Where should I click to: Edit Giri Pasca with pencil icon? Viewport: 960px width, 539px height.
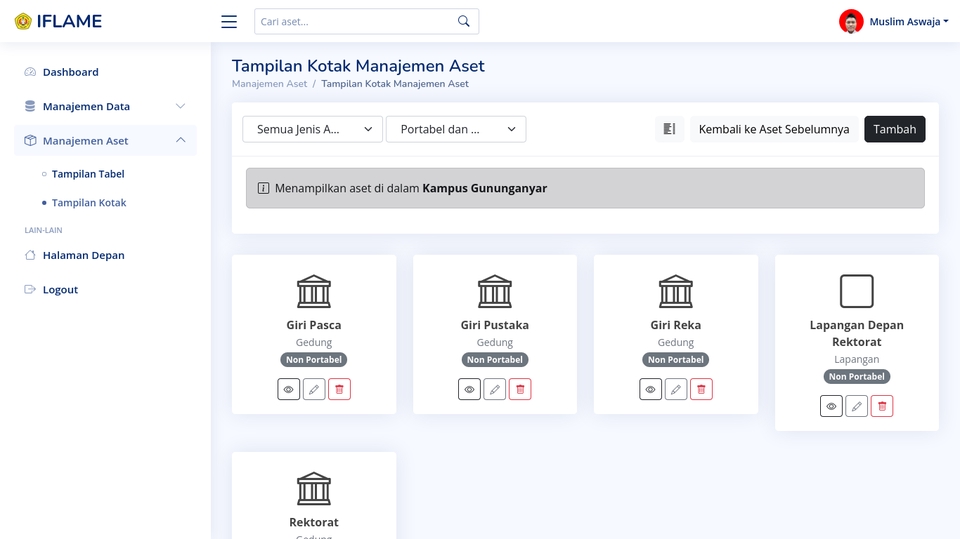coord(314,389)
